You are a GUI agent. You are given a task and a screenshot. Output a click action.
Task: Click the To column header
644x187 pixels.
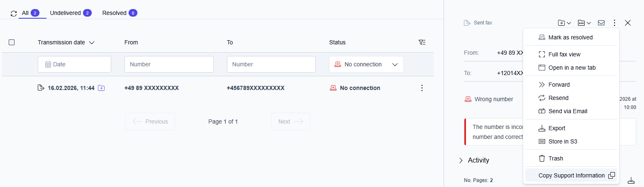[x=230, y=42]
